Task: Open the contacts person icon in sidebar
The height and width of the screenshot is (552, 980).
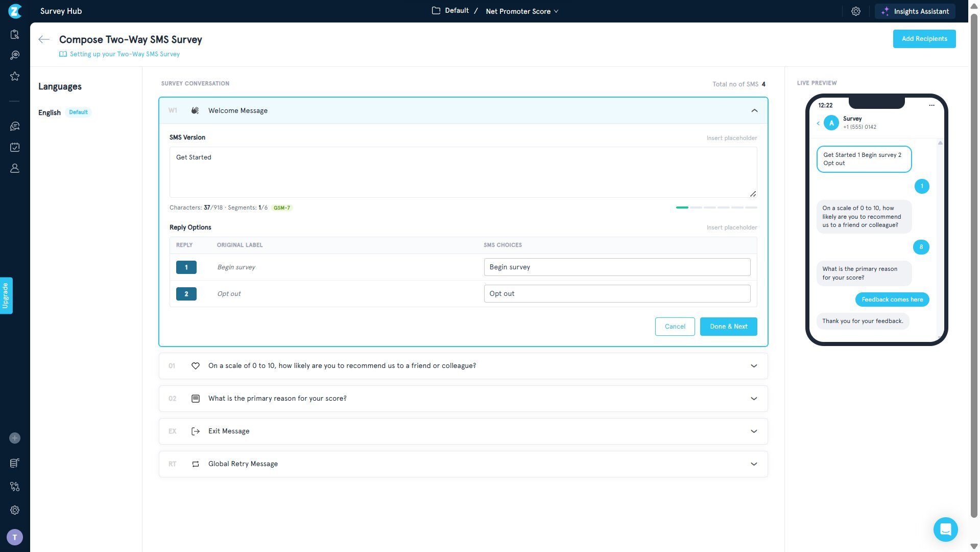Action: pyautogui.click(x=15, y=168)
